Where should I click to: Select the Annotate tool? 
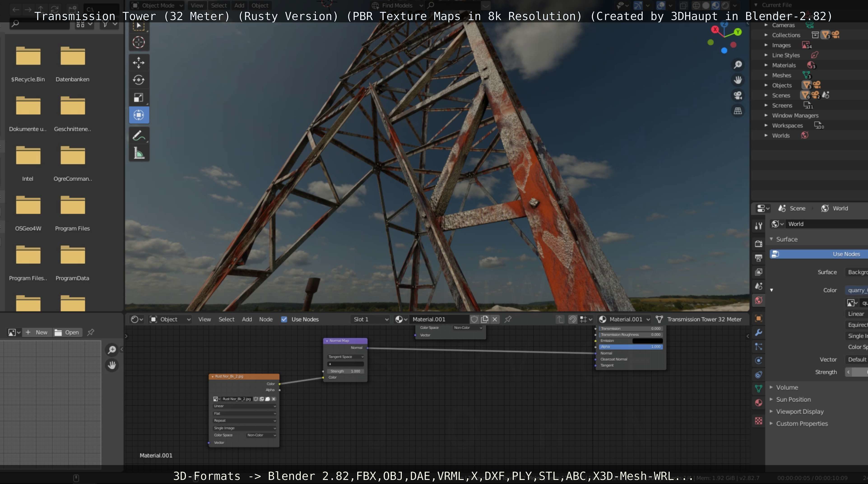(139, 136)
